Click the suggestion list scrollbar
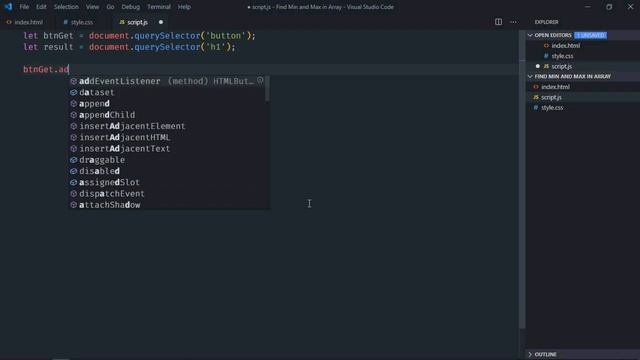Image resolution: width=640 pixels, height=360 pixels. [267, 89]
